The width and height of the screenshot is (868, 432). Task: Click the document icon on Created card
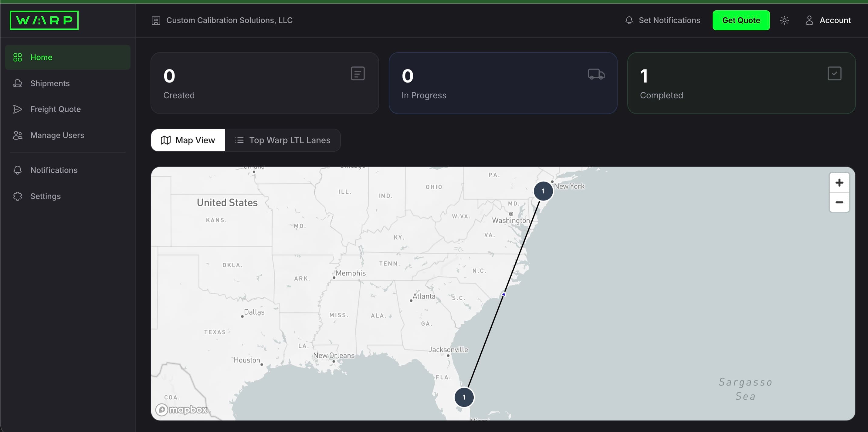tap(358, 73)
